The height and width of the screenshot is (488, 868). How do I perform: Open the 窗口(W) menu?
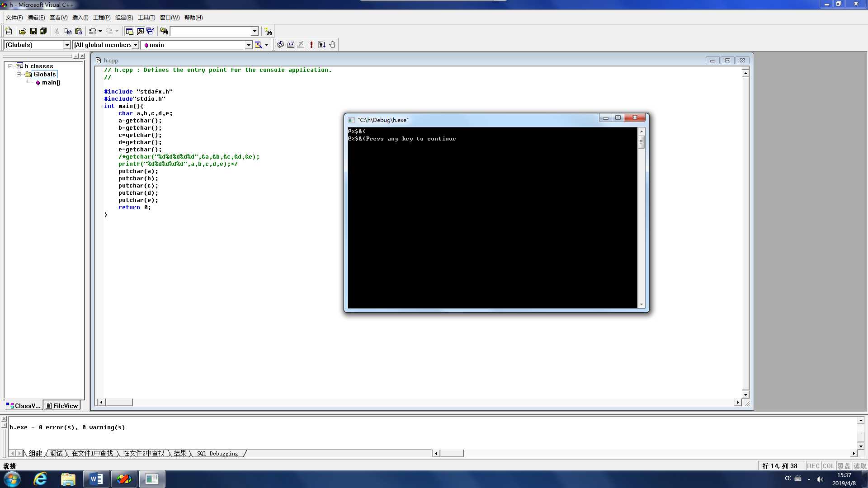[x=170, y=18]
